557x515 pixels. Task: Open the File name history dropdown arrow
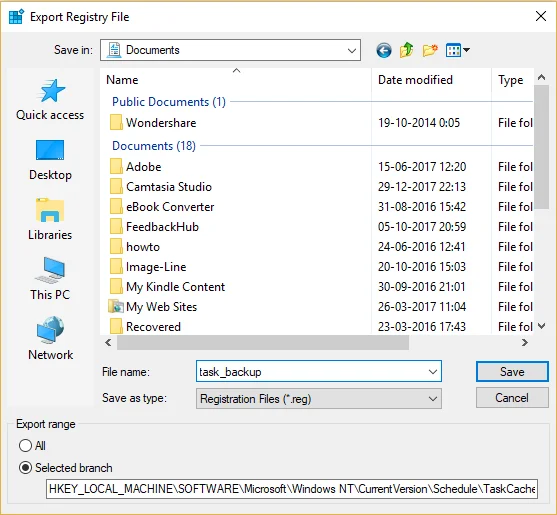click(x=433, y=372)
